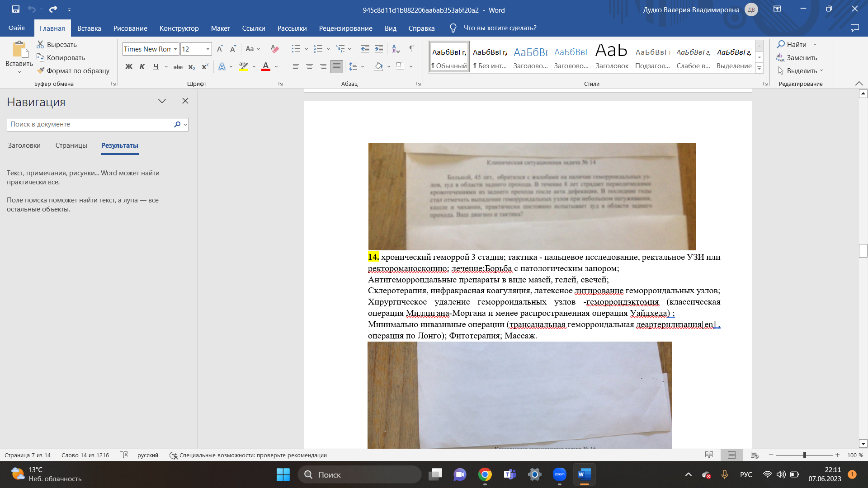Apply the Заголовок title style
868x488 pixels.
pos(612,57)
